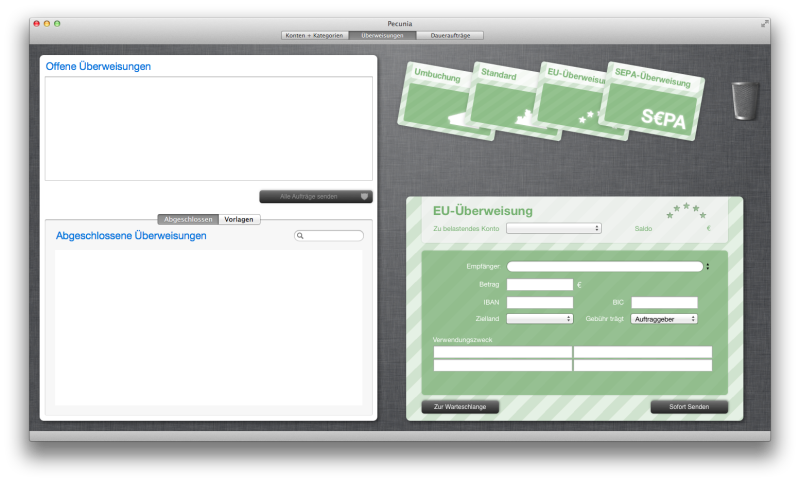The image size is (800, 482).
Task: Focus the BIC input field
Action: click(664, 302)
